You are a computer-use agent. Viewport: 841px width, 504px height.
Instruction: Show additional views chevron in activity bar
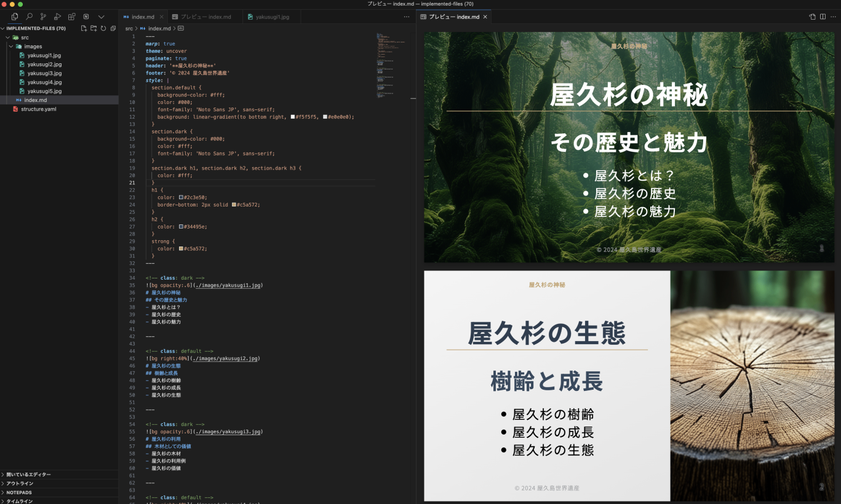[x=102, y=17]
